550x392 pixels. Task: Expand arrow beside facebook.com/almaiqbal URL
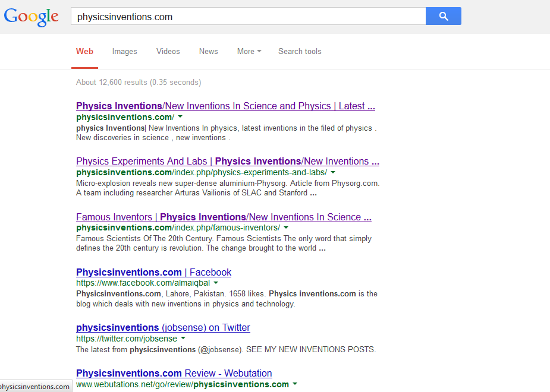pyautogui.click(x=216, y=283)
